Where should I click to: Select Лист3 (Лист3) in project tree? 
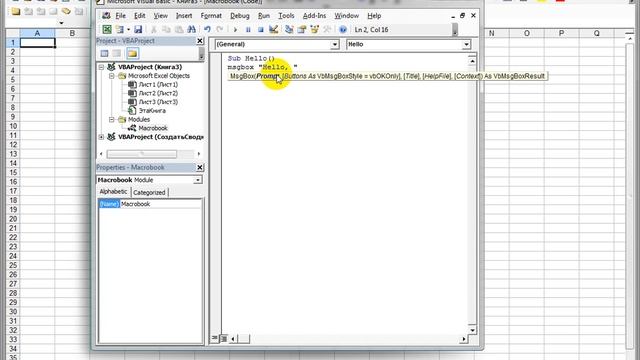coord(158,102)
